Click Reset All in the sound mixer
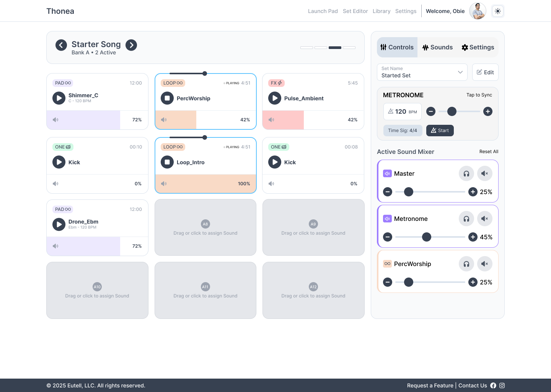 point(489,152)
